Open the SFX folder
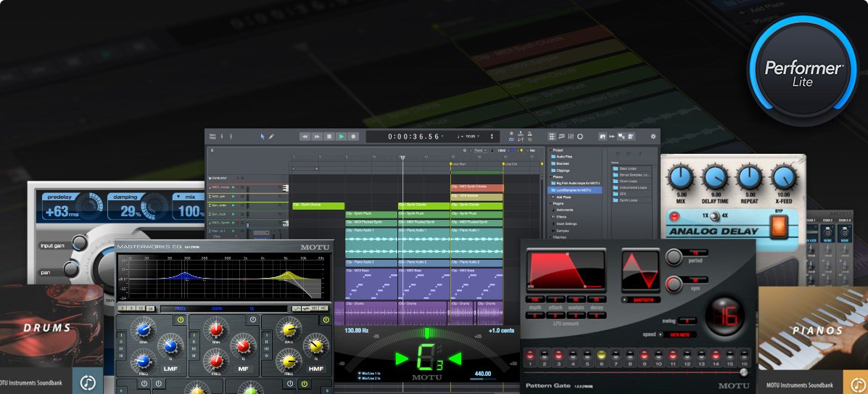 coord(620,194)
